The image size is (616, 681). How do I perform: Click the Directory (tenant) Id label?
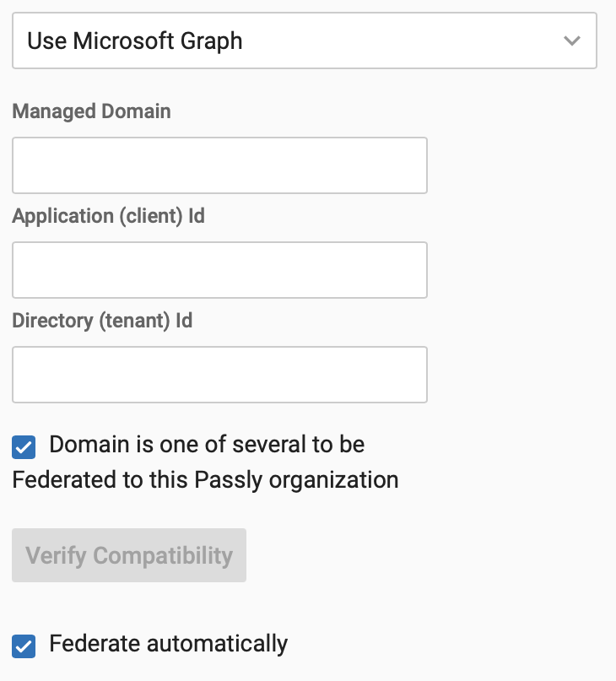tap(102, 321)
